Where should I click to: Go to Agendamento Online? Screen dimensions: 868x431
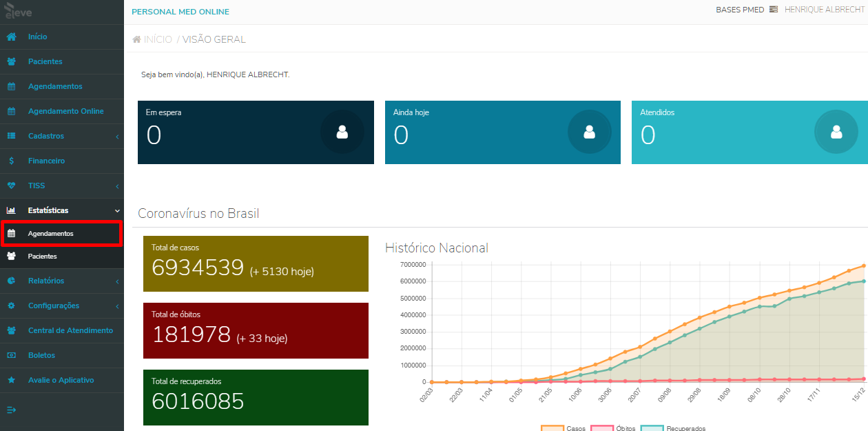click(x=62, y=111)
